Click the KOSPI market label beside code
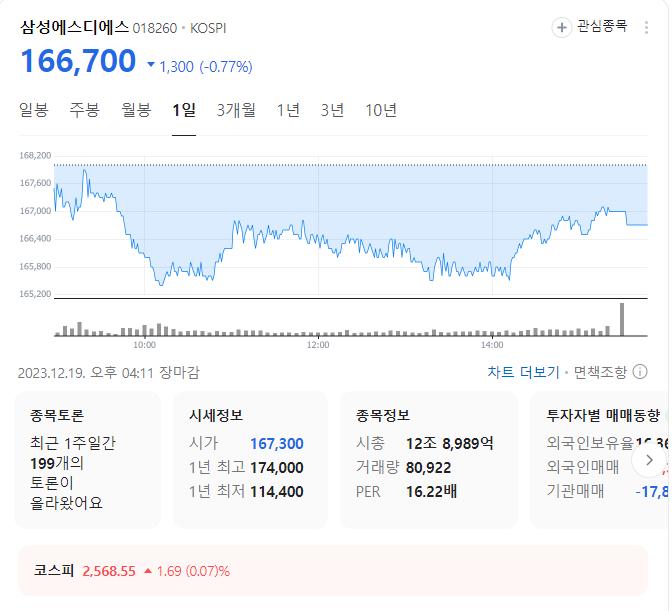672x611 pixels. (208, 28)
